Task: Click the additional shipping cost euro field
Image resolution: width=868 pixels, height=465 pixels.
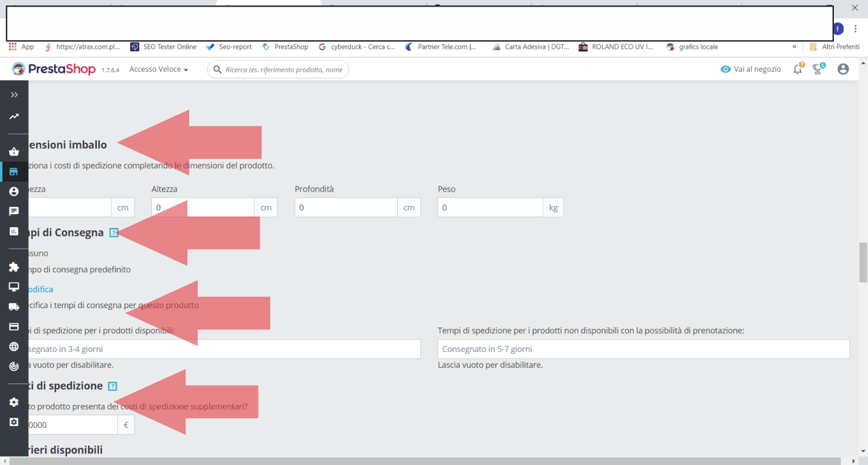Action: pos(72,425)
